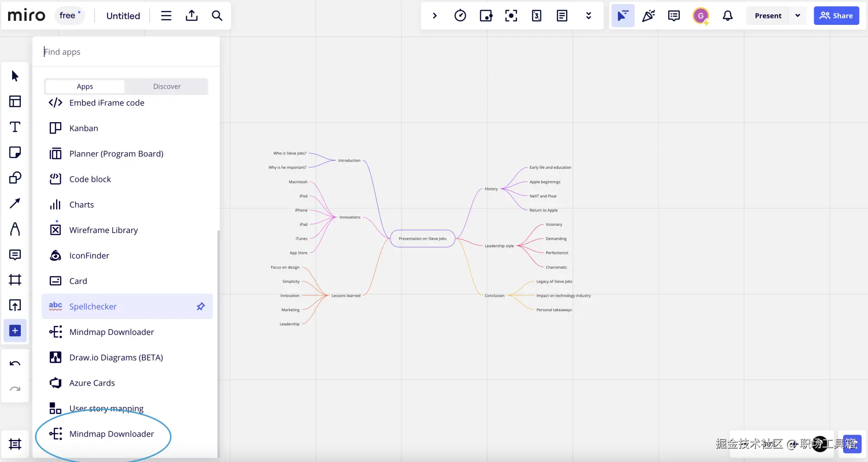Select the central Presentation on Steve Jobs node
Screen dimensions: 868x462
423,238
